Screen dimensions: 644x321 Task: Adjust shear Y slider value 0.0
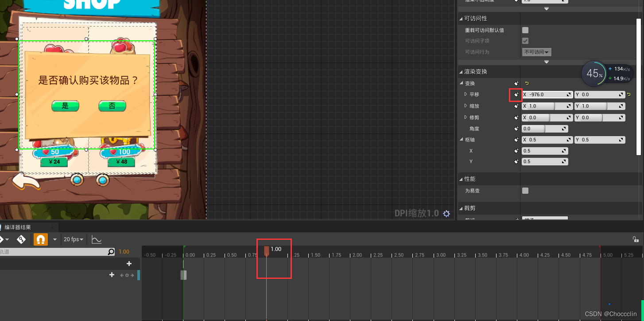pyautogui.click(x=600, y=117)
